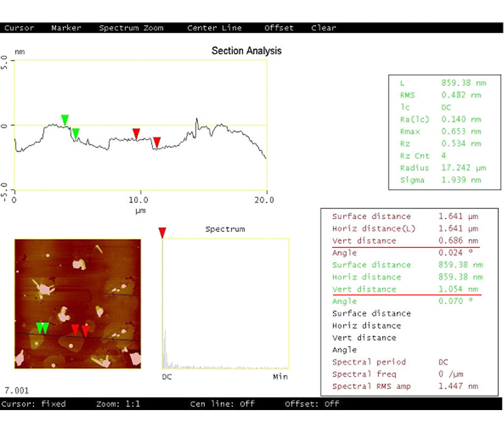Viewport: 504px width, 432px height.
Task: Click the 'Cursor: fixed' status mode
Action: [35, 404]
